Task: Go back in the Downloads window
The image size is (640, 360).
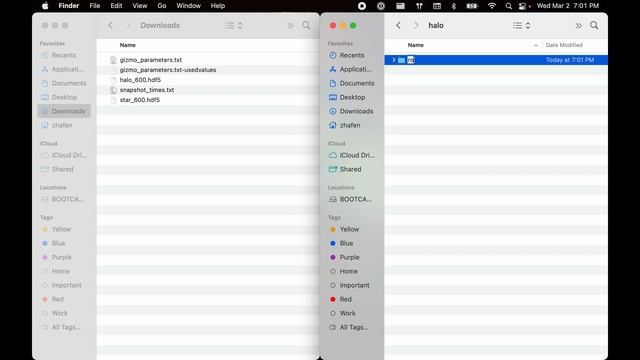Action: [x=110, y=25]
